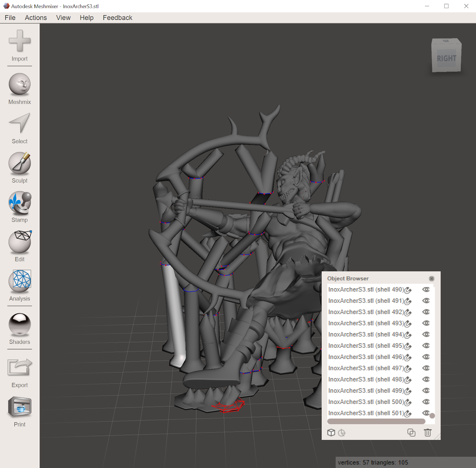Hide shell 495 with its eye toggle

point(426,345)
